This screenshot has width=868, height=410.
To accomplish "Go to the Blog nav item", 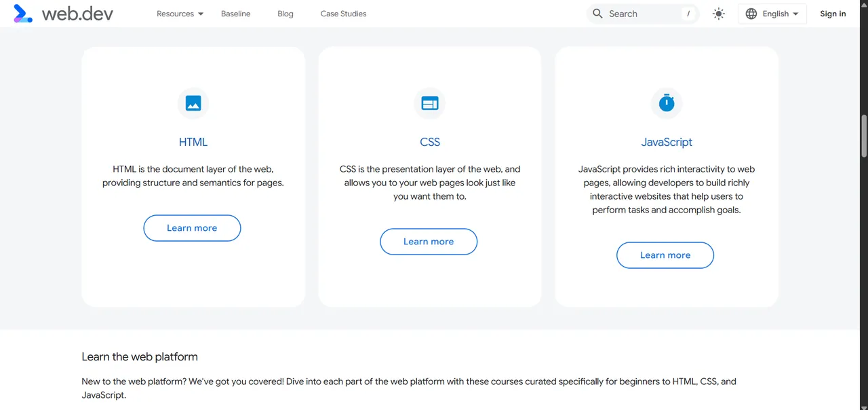I will pos(285,14).
